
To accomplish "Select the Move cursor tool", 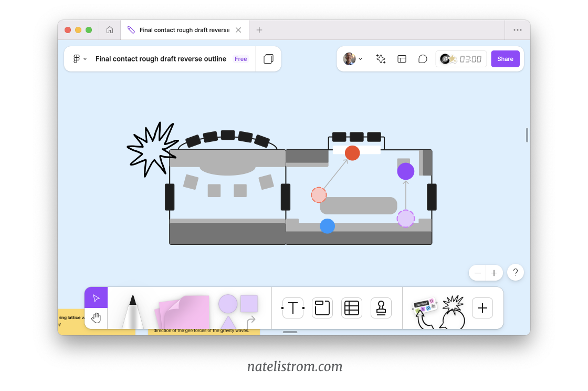I will click(x=96, y=298).
